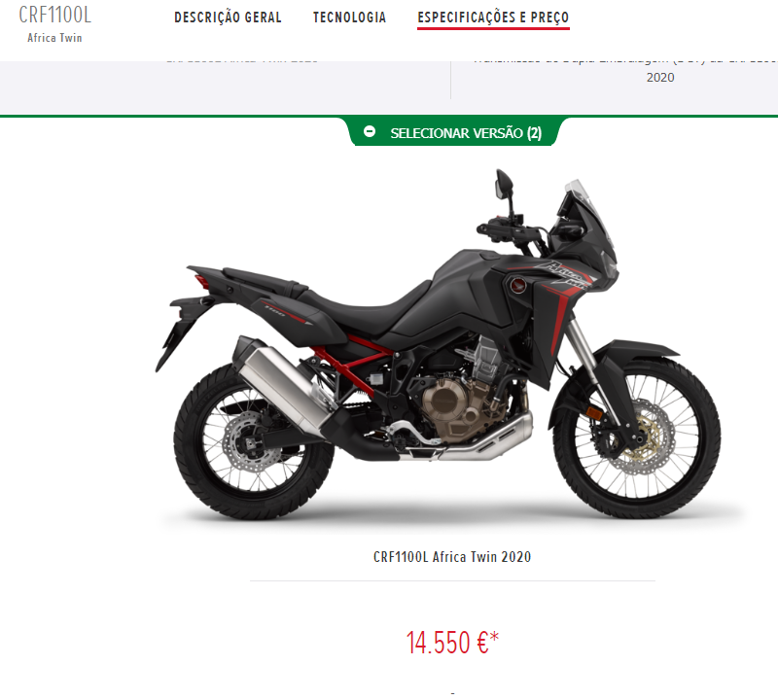Select the Especificações e Preço tab

tap(493, 17)
